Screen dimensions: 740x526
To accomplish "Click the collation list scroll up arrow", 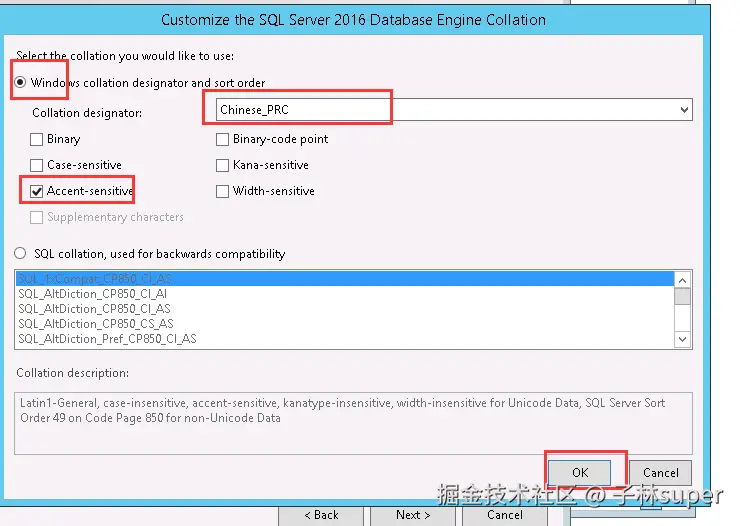I will [682, 280].
